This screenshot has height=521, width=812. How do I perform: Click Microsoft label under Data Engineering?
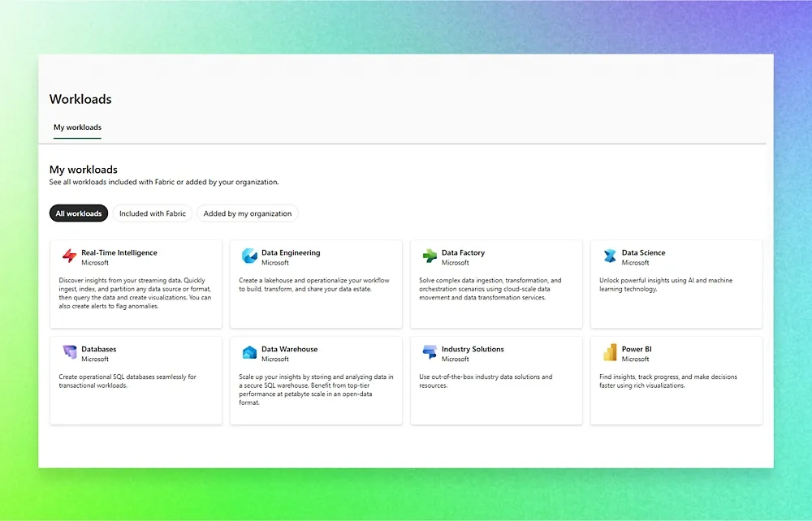pos(275,263)
